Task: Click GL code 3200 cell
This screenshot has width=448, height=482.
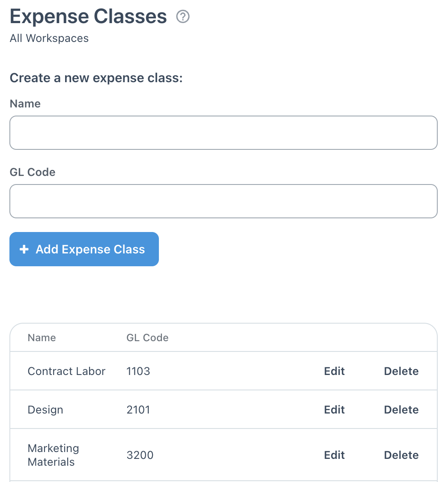Action: pos(140,455)
